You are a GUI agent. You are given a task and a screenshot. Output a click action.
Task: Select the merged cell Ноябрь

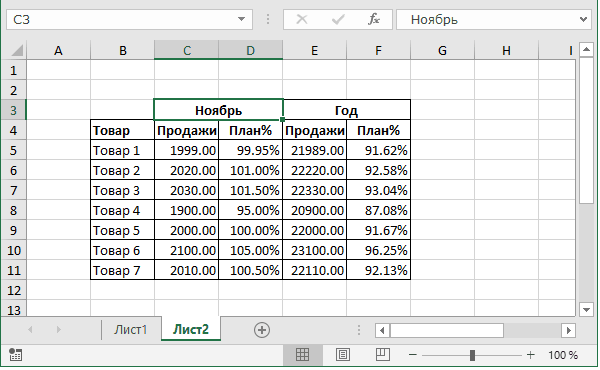tap(218, 110)
